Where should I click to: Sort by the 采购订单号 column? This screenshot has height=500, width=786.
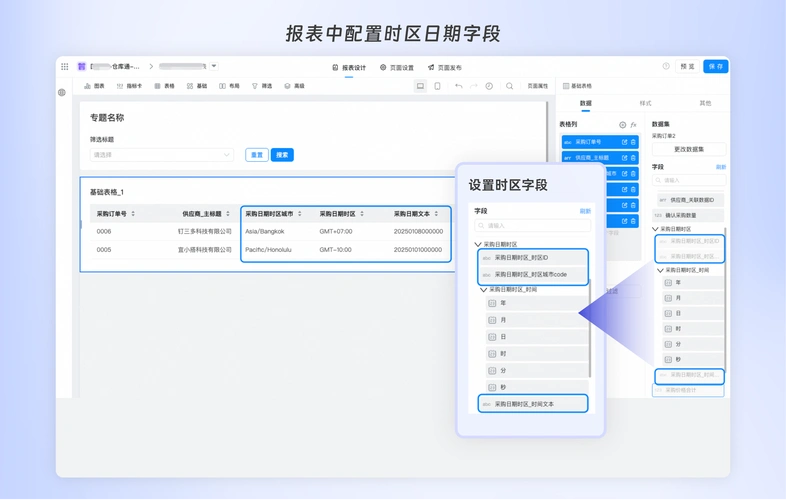(x=133, y=214)
